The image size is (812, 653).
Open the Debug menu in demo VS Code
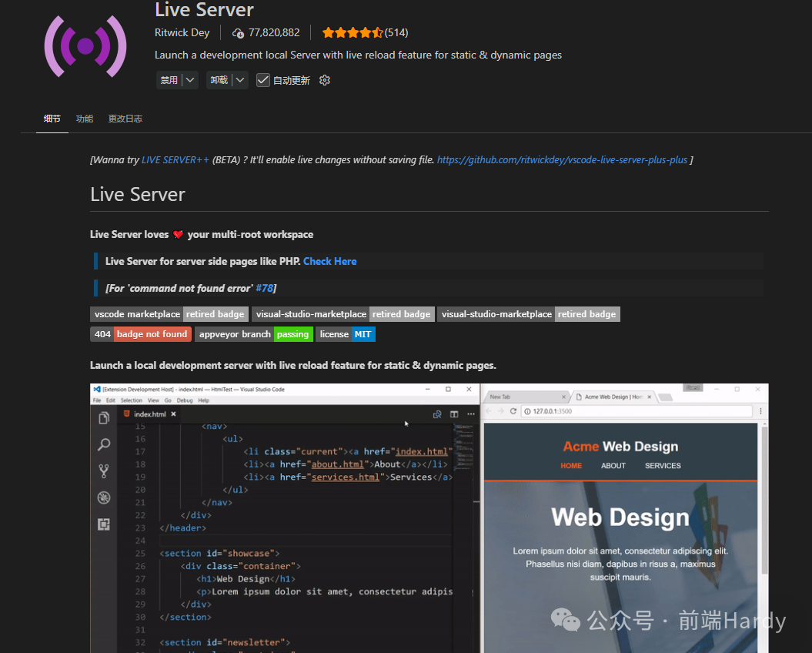[185, 400]
